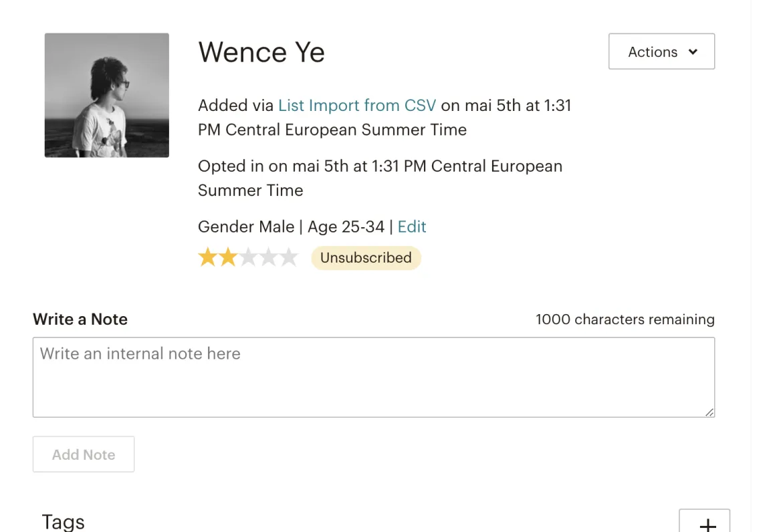Image resolution: width=773 pixels, height=532 pixels.
Task: Click the chevron arrow in Actions button
Action: 693,51
